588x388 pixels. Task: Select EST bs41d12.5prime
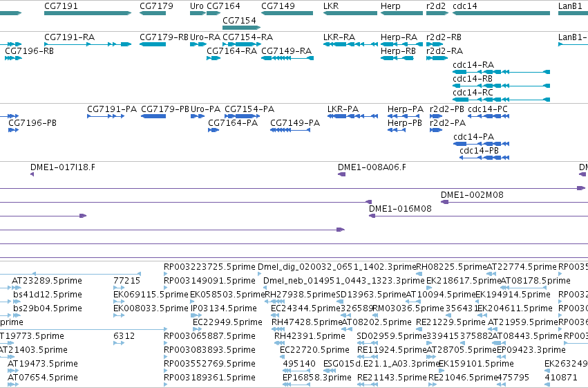pos(48,295)
